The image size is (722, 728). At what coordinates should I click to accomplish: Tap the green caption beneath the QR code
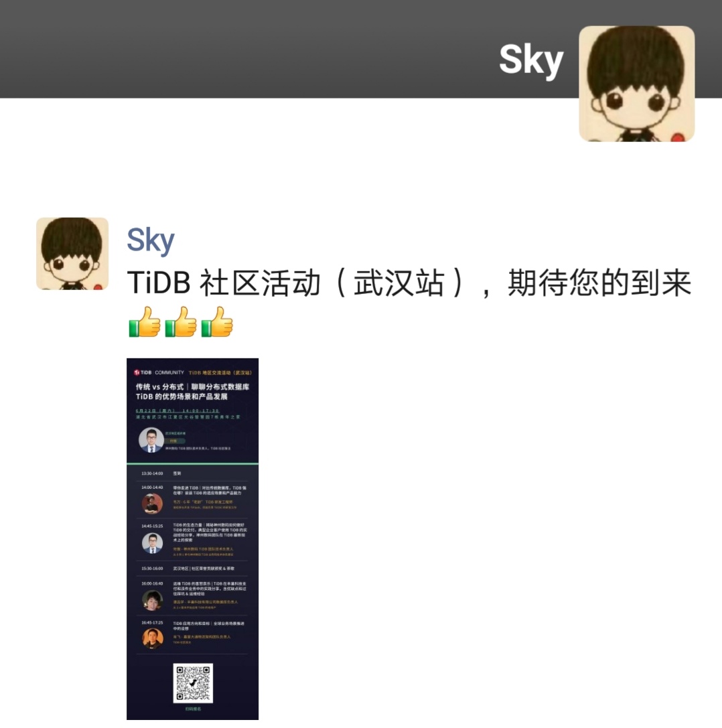point(193,709)
